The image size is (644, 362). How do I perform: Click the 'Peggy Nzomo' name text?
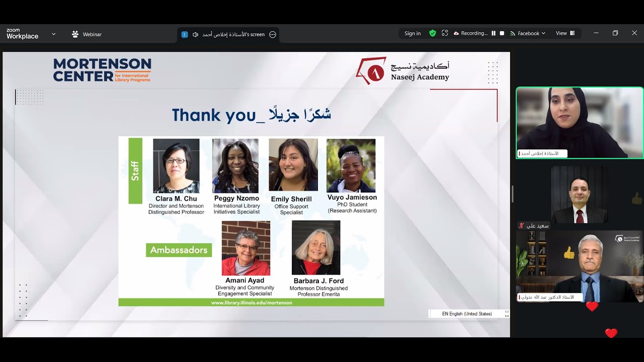point(236,198)
